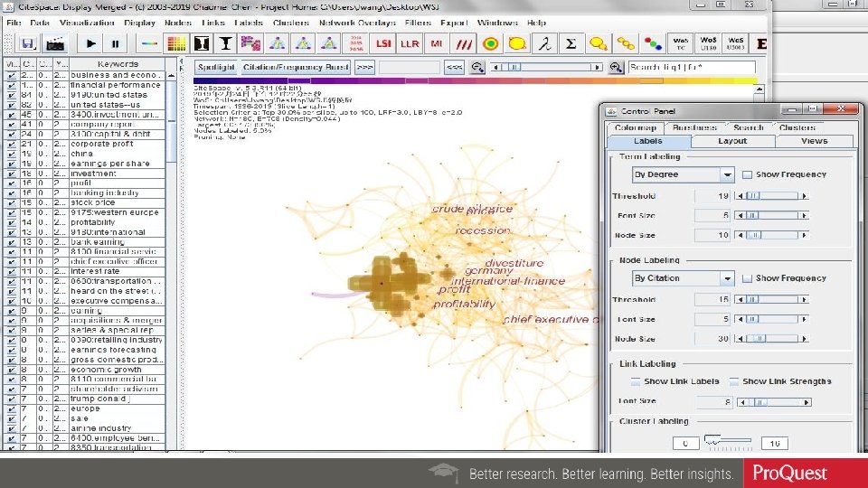
Task: Click the zoom-out magnifier icon
Action: (477, 68)
